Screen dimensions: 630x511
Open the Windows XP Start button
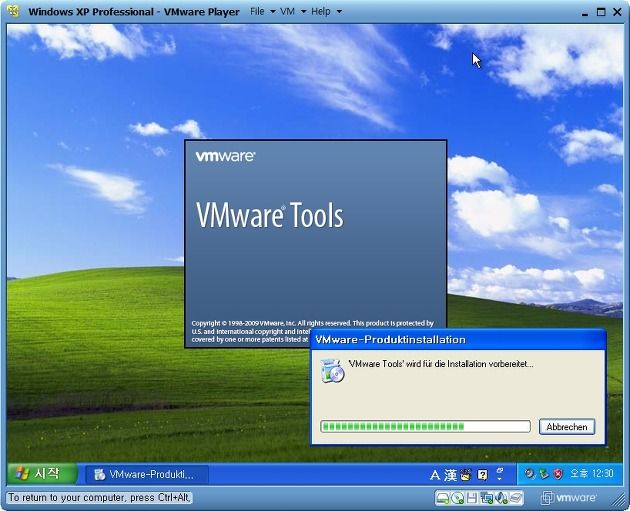click(41, 474)
